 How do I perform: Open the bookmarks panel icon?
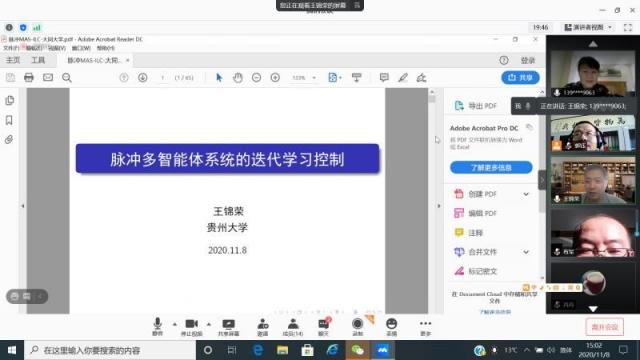click(9, 120)
